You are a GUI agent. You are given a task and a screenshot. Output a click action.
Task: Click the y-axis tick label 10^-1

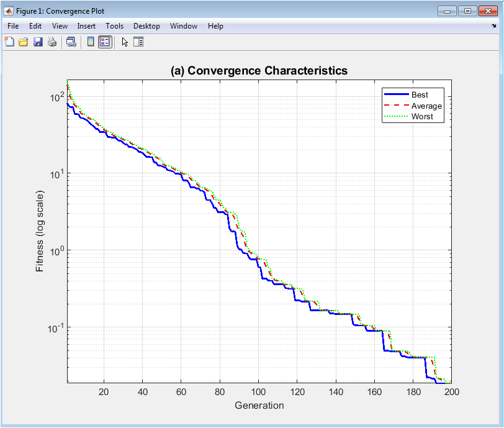click(x=56, y=328)
